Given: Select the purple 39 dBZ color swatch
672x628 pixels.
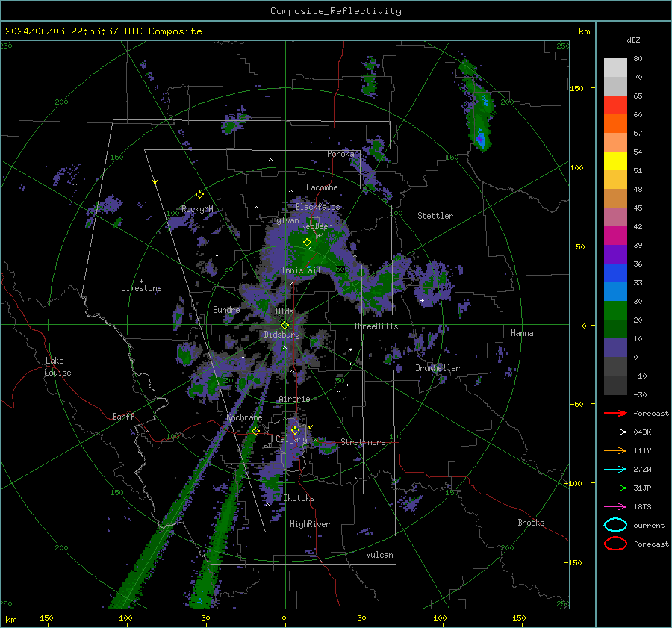Looking at the screenshot, I should click(615, 254).
